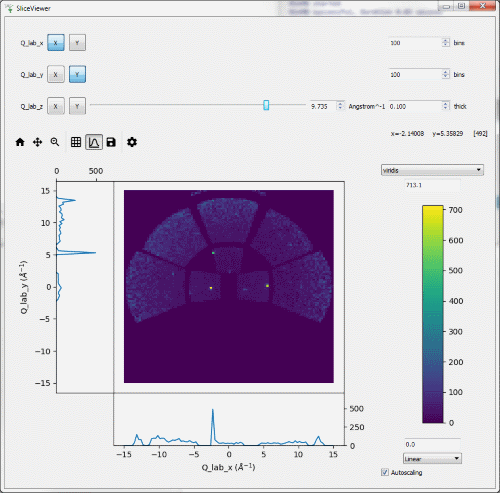Toggle Y axis button for Q_lab_x
500x493 pixels.
click(77, 43)
